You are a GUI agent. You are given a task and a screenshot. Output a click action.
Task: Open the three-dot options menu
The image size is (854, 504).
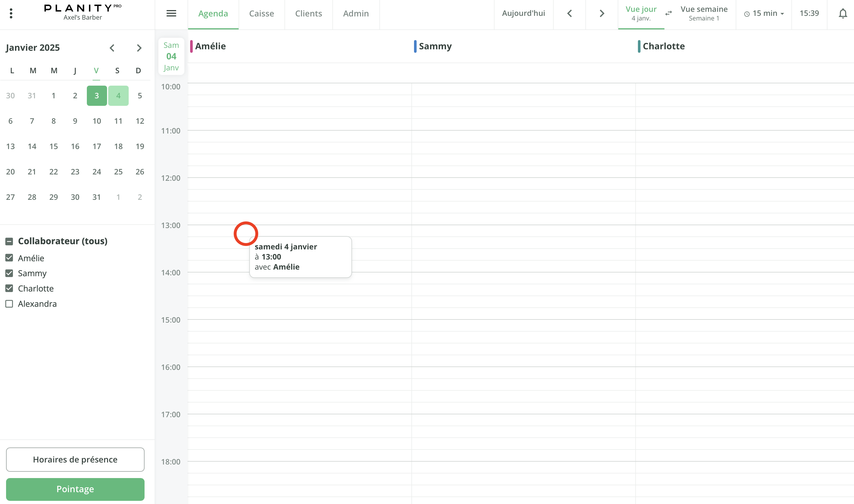tap(11, 13)
